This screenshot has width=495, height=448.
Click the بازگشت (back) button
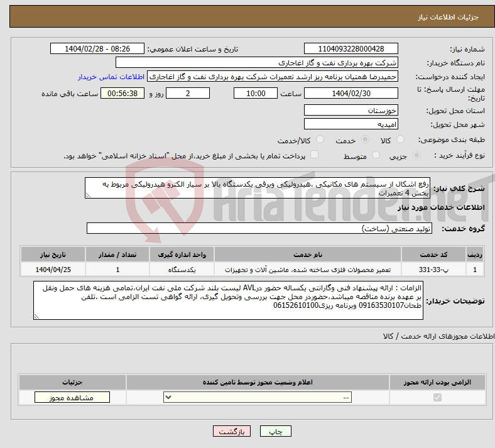point(232,431)
